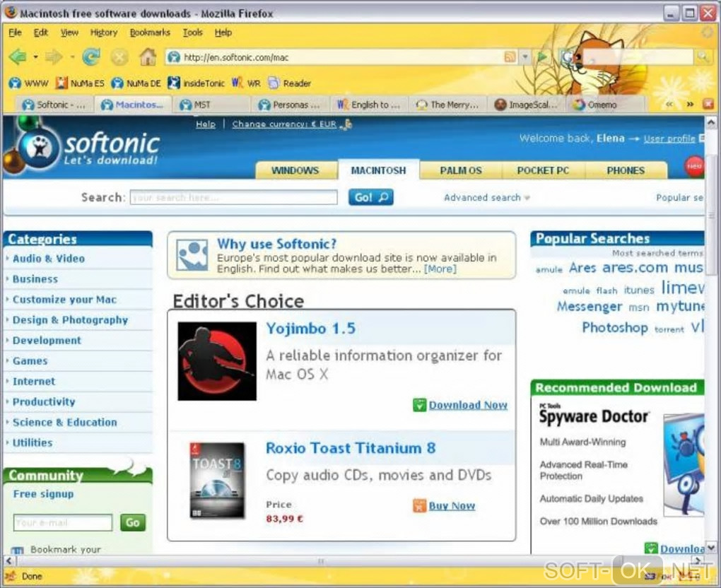Open the Reader bookmark

click(x=290, y=83)
